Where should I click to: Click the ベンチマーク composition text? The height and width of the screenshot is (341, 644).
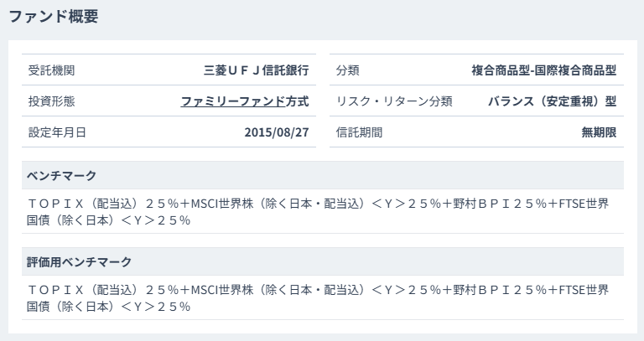318,212
